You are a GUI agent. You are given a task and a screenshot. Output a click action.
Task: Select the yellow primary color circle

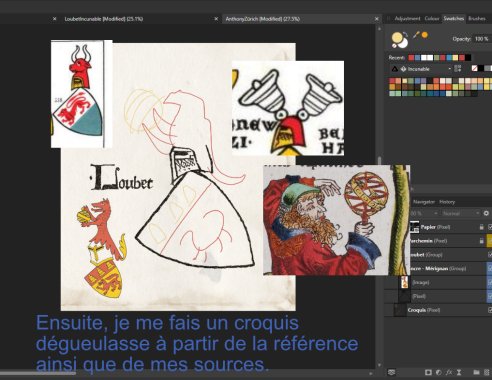click(x=397, y=38)
